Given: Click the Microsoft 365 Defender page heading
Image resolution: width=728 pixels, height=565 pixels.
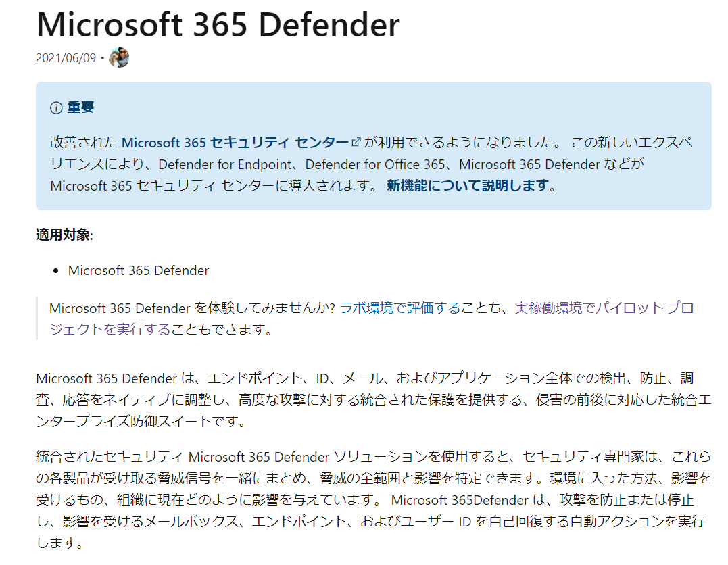Looking at the screenshot, I should (x=218, y=24).
